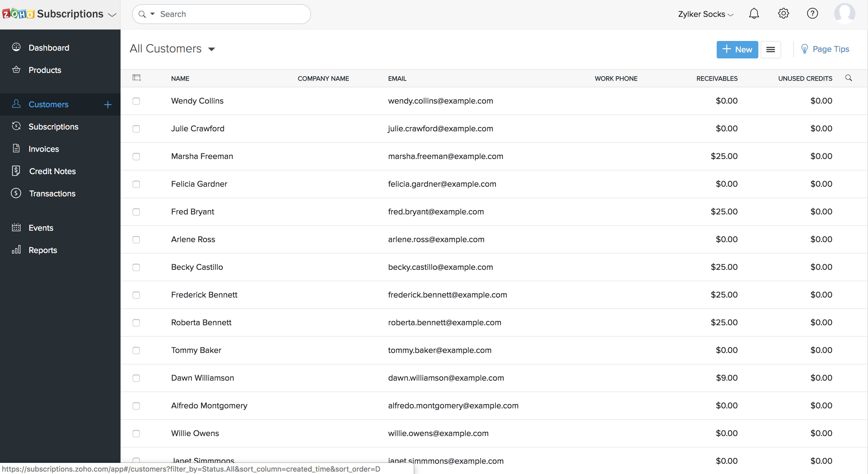Click the help question mark icon
Viewport: 868px width, 474px height.
coord(812,14)
